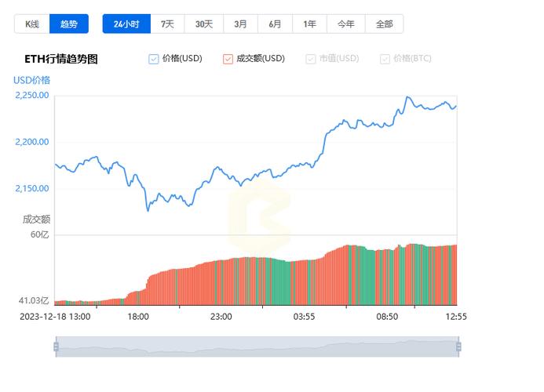
Task: Select the 24小时 time range
Action: 126,24
